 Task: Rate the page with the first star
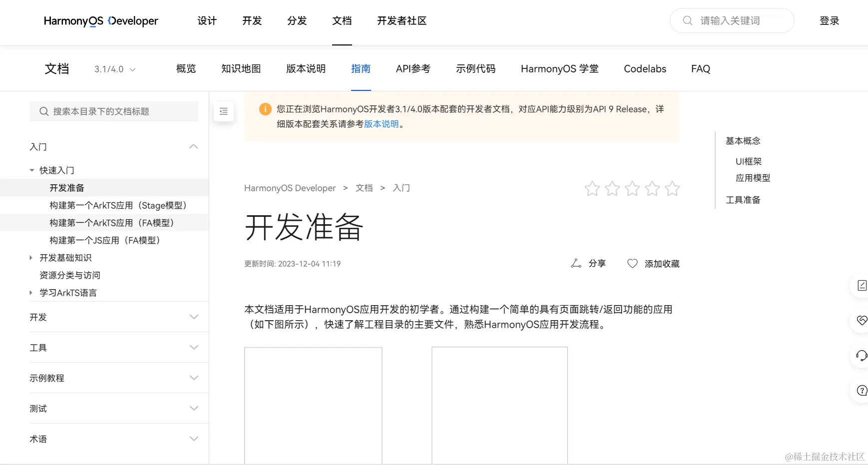click(x=592, y=188)
